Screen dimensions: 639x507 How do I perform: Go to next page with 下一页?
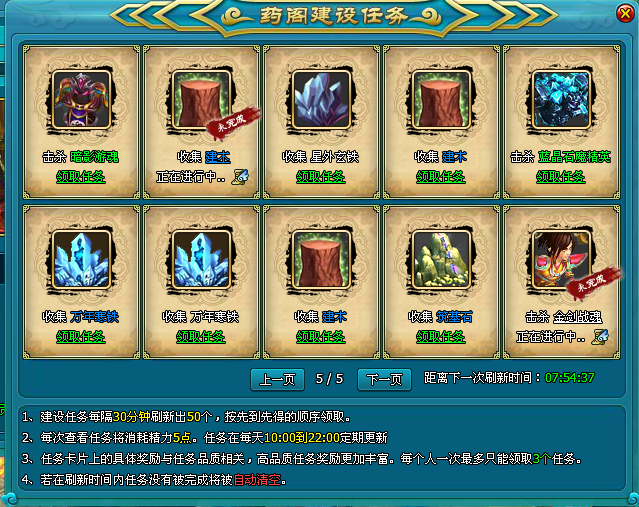coord(384,379)
